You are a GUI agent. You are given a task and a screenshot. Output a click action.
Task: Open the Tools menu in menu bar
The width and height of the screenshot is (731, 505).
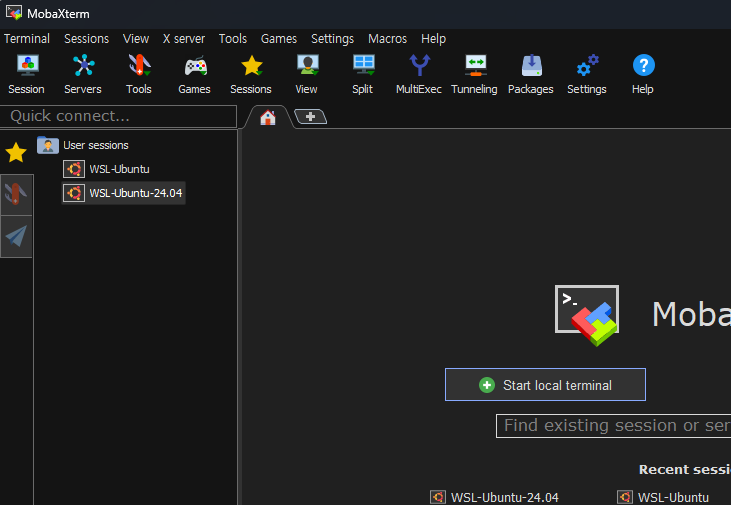pyautogui.click(x=233, y=39)
